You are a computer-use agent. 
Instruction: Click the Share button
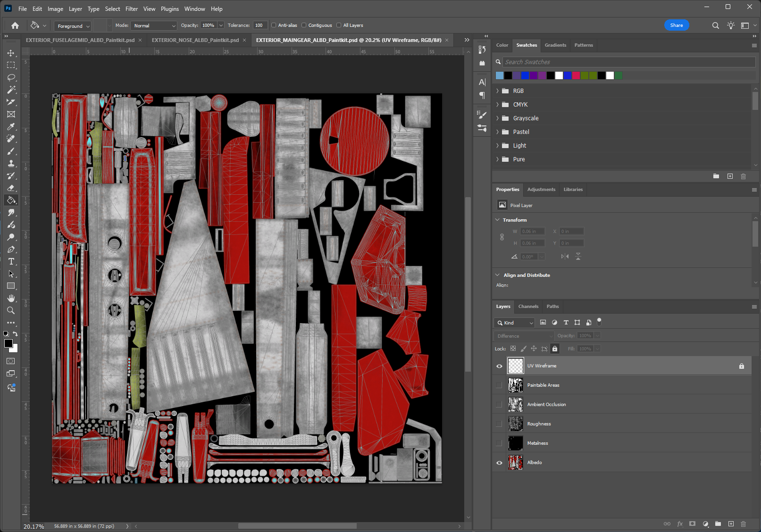click(677, 25)
